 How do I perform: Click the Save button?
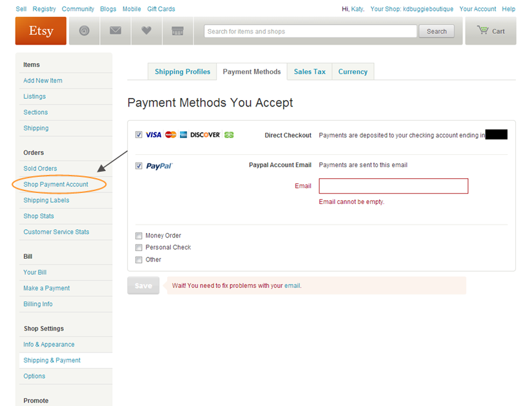[x=143, y=285]
